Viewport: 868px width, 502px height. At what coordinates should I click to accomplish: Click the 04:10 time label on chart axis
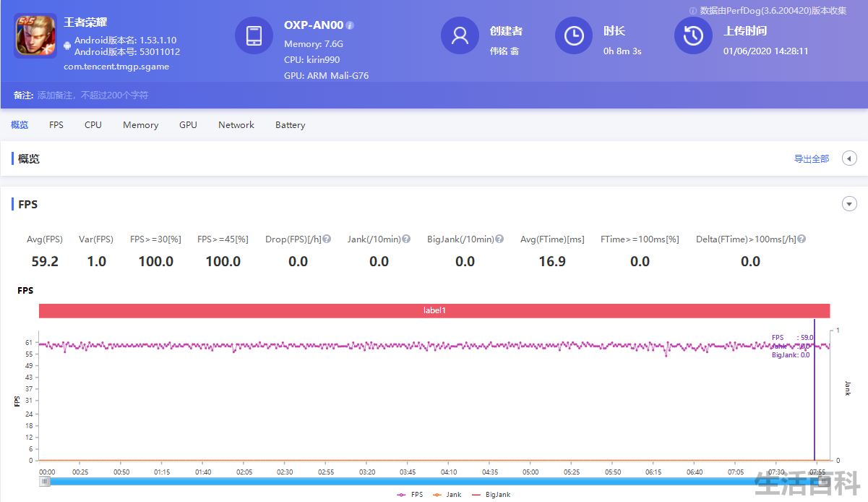pos(449,472)
